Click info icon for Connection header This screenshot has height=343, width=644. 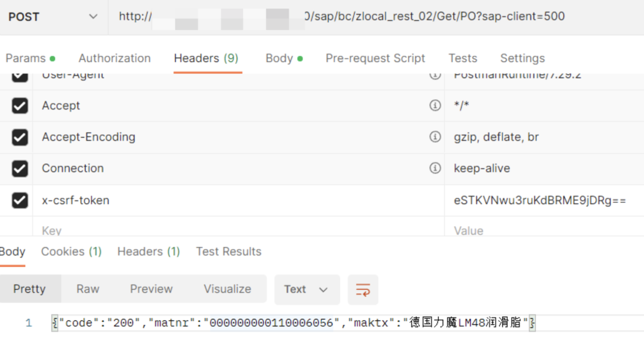[435, 168]
